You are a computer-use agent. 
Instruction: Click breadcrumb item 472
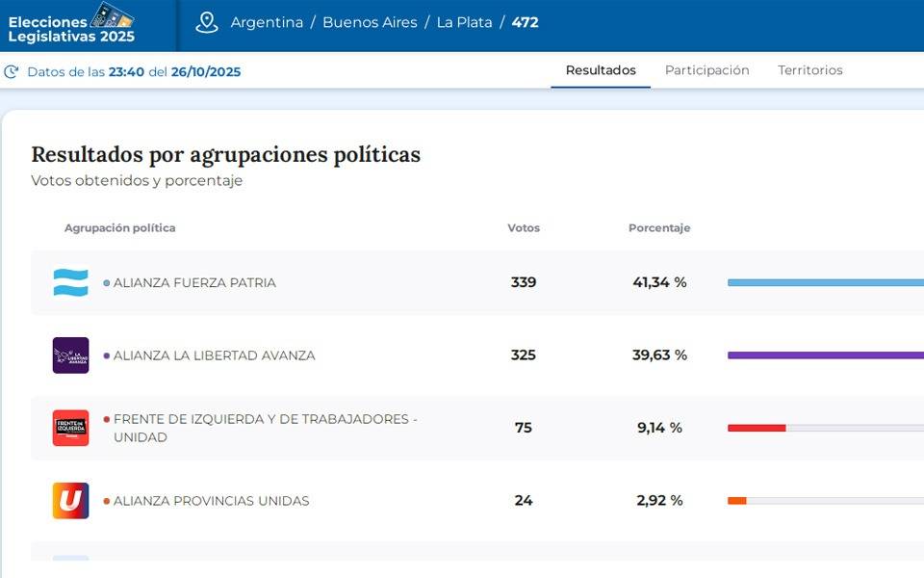click(525, 22)
